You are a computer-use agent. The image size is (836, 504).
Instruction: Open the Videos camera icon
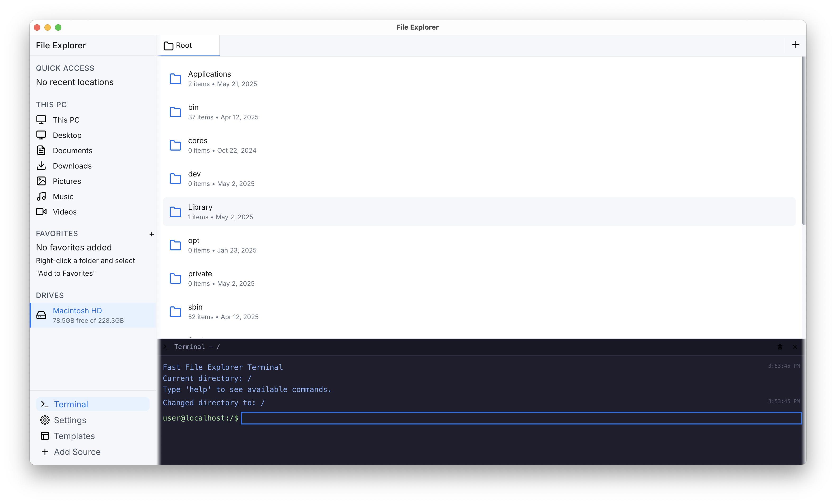(x=41, y=212)
